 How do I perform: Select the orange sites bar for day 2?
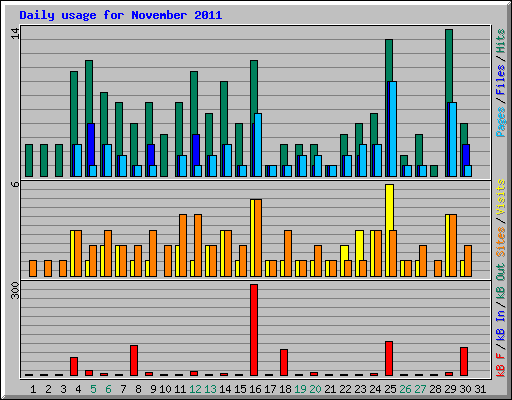[48, 268]
